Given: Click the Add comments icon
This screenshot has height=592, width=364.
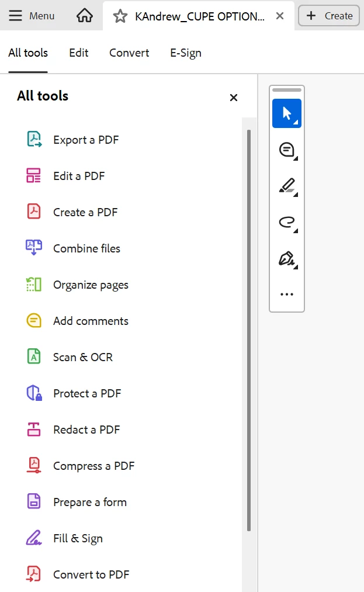Looking at the screenshot, I should (x=34, y=320).
